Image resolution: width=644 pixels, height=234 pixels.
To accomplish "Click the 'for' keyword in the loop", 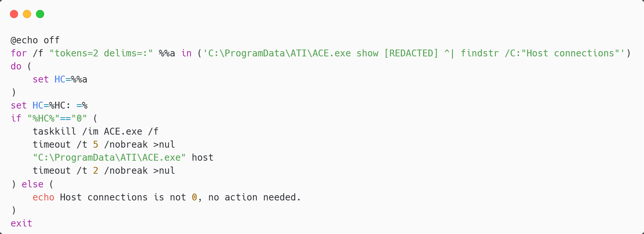I will click(19, 53).
